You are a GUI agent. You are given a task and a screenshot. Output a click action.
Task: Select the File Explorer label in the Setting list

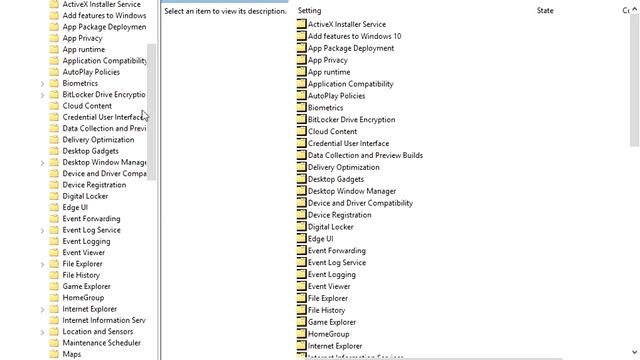[x=328, y=298]
